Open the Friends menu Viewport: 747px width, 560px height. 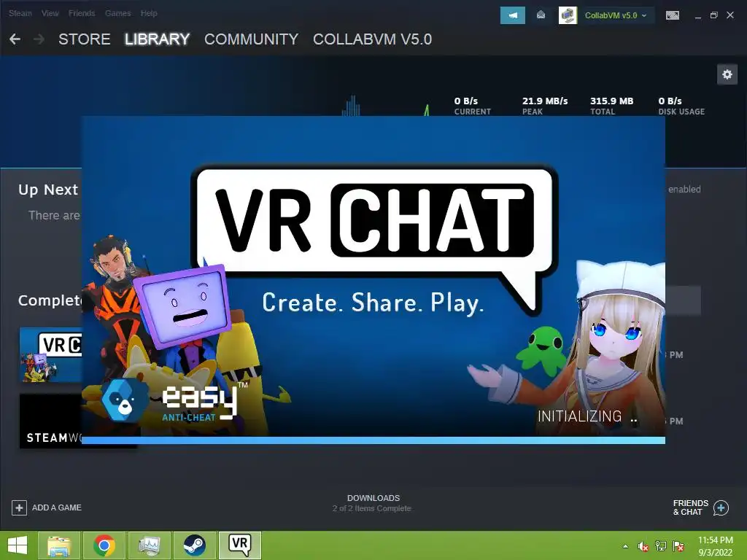82,13
